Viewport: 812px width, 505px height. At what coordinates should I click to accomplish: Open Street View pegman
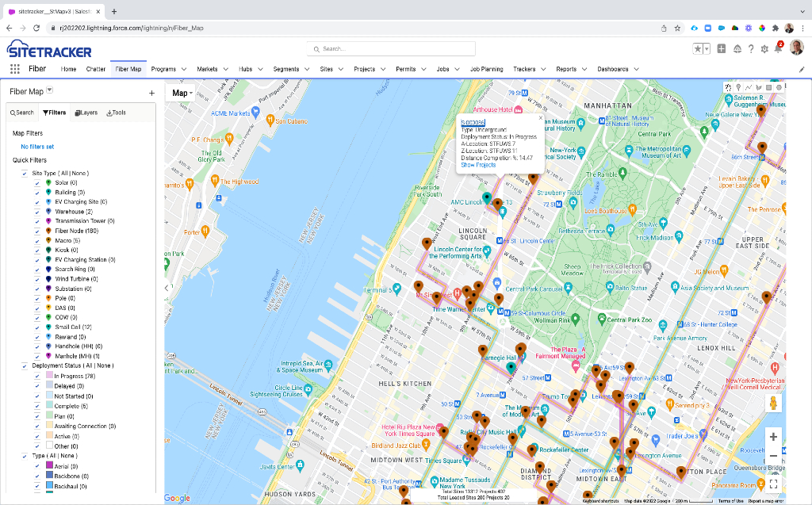coord(773,403)
